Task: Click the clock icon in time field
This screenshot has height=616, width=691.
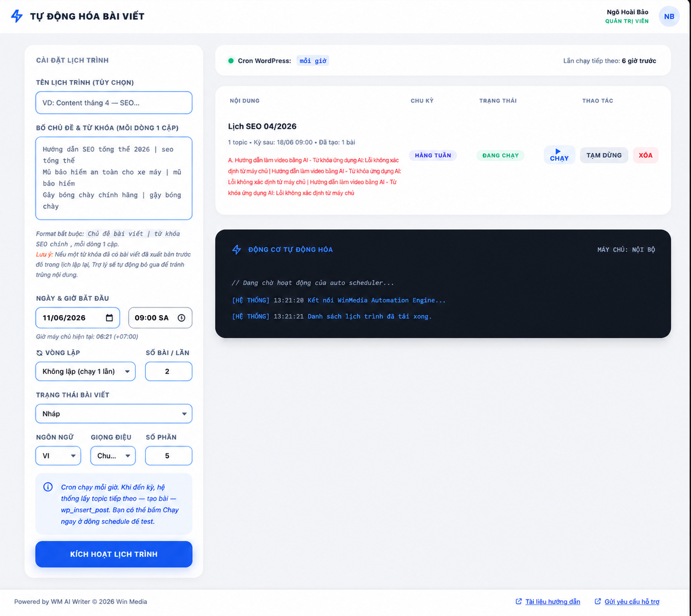Action: pos(182,318)
